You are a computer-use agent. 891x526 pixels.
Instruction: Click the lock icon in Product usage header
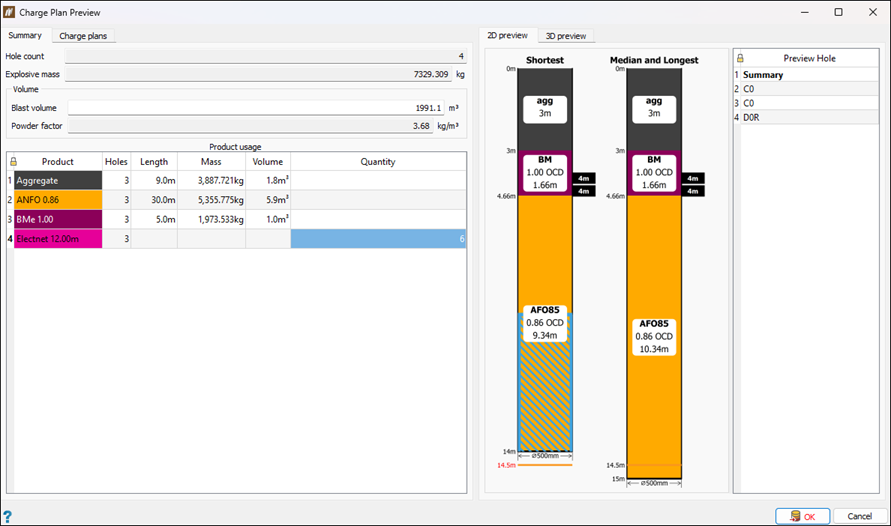13,162
